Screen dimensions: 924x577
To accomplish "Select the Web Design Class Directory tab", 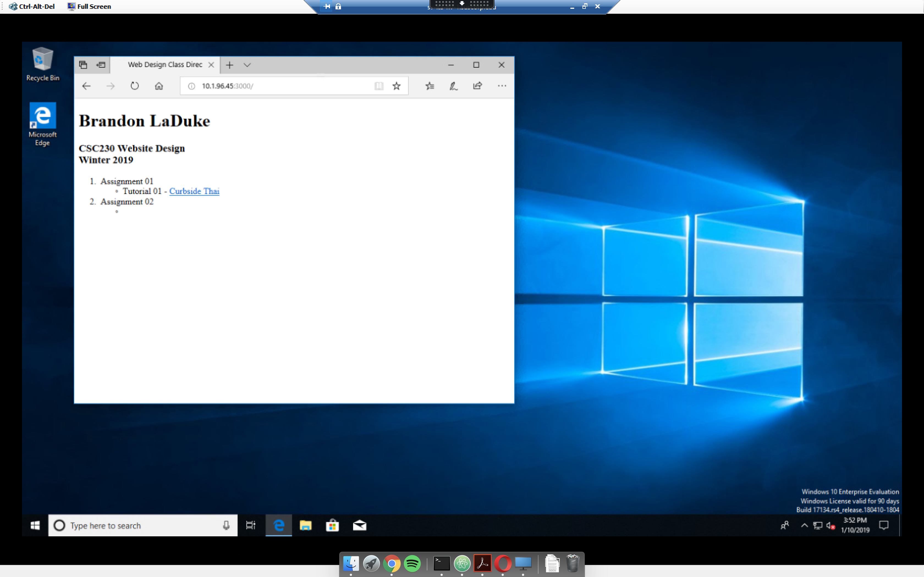I will (x=164, y=65).
